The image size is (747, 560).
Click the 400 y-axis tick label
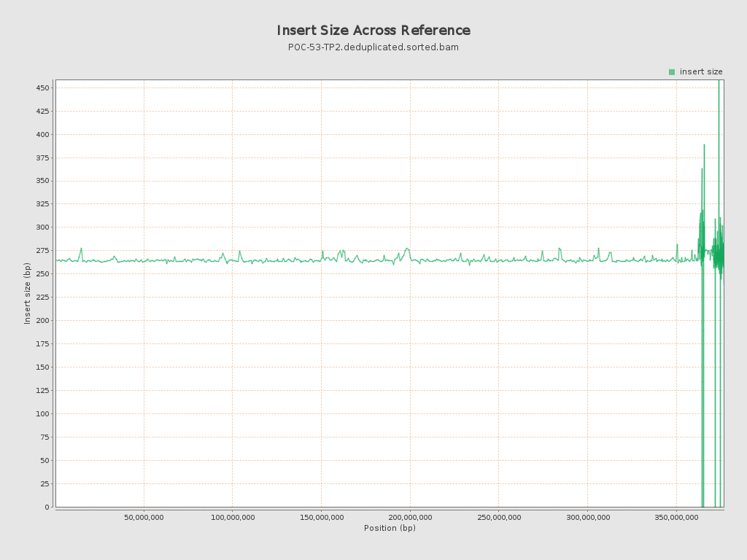coord(42,134)
